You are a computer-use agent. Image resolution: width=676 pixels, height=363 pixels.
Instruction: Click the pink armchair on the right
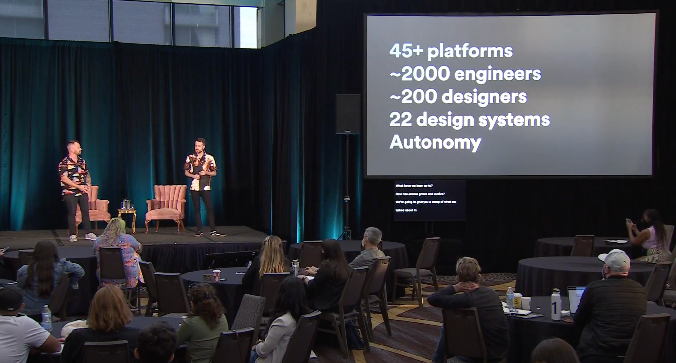166,207
